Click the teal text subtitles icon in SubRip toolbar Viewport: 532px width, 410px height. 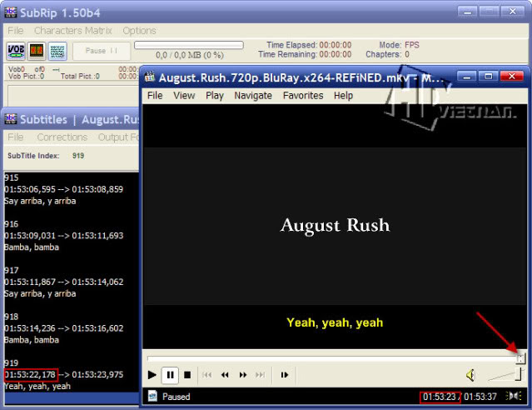[57, 51]
